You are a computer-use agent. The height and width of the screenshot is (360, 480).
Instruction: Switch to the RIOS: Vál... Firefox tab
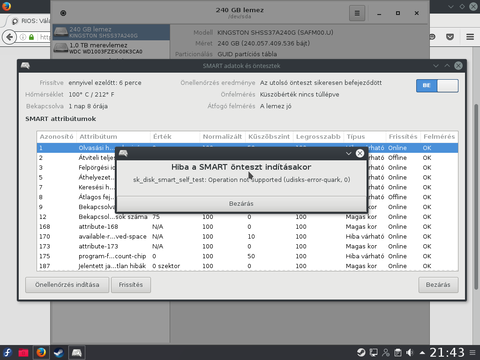(30, 21)
